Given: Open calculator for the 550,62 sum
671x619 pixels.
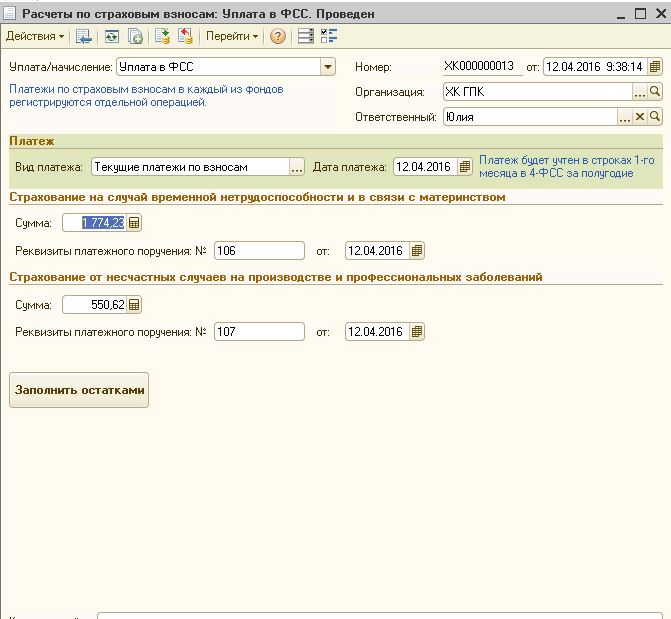Looking at the screenshot, I should click(x=134, y=304).
